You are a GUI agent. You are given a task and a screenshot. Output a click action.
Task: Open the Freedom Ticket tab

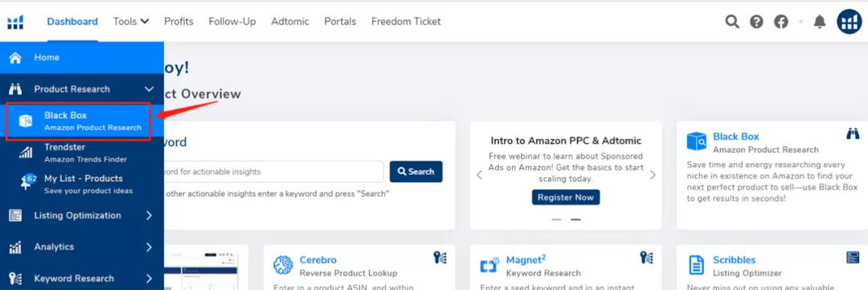point(407,22)
